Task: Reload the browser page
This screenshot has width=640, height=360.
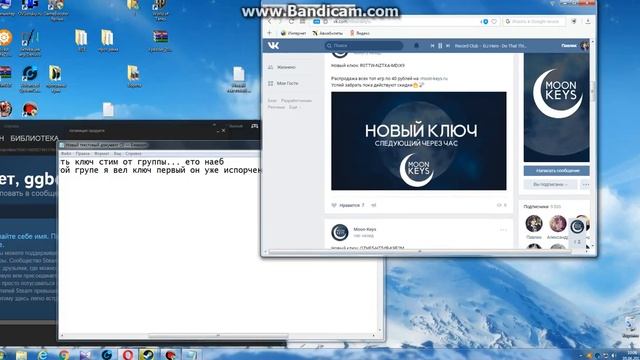Action: tap(291, 21)
